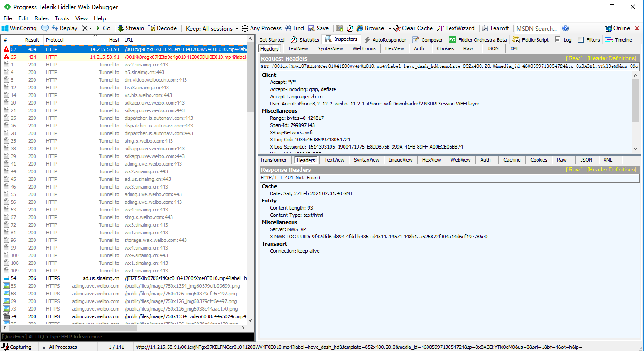Click the comment bubble icon in toolbar

pyautogui.click(x=45, y=28)
